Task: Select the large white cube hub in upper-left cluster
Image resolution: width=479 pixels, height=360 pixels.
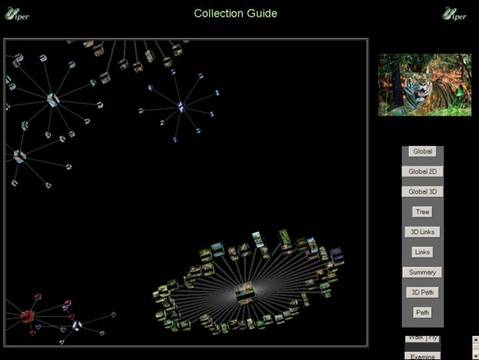Action: tap(53, 100)
